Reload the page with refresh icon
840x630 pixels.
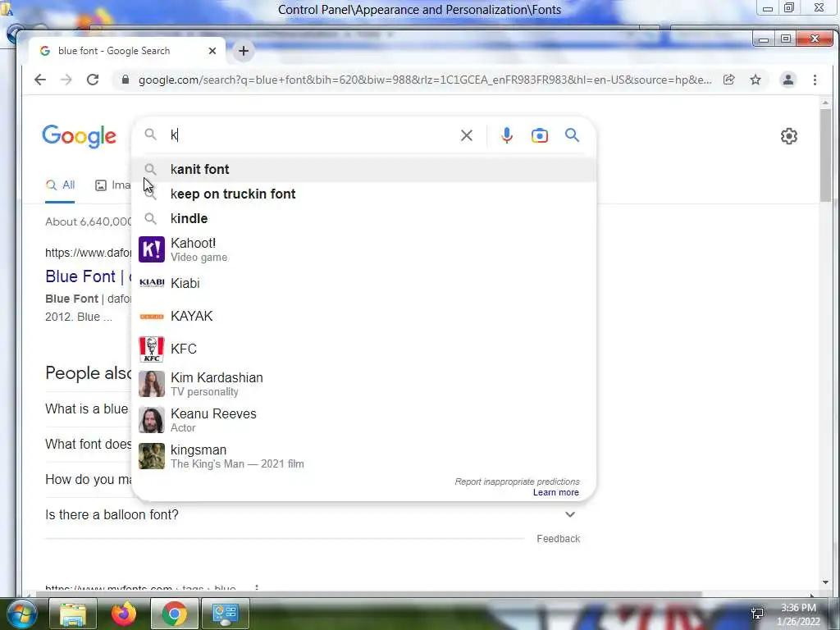pos(93,80)
